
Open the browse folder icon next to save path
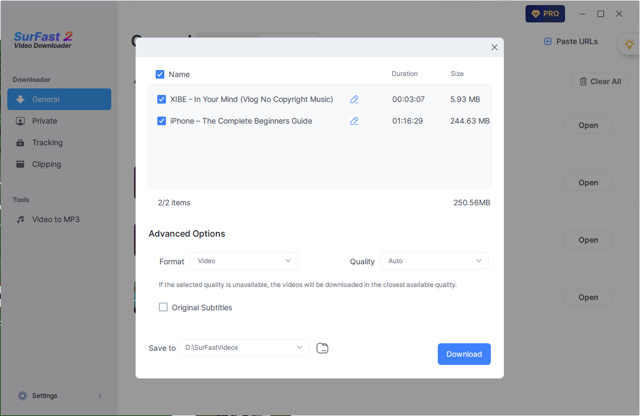[x=322, y=348]
